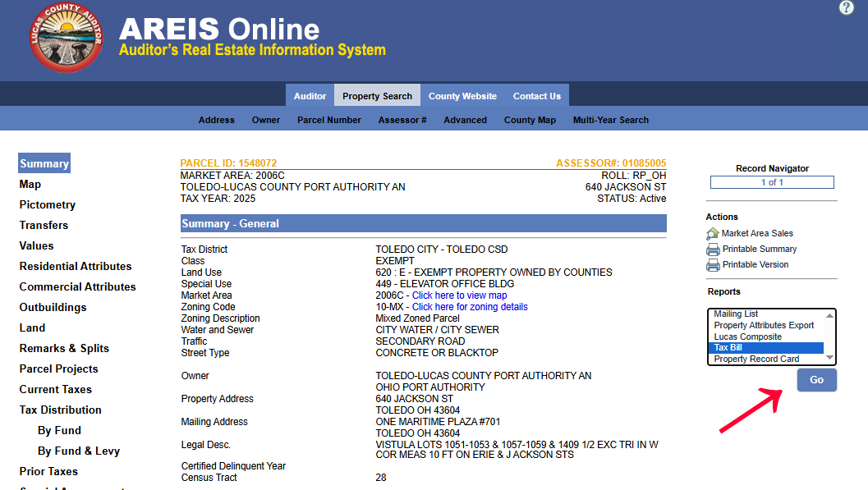The image size is (868, 490).
Task: View the Transfers page
Action: (x=44, y=225)
